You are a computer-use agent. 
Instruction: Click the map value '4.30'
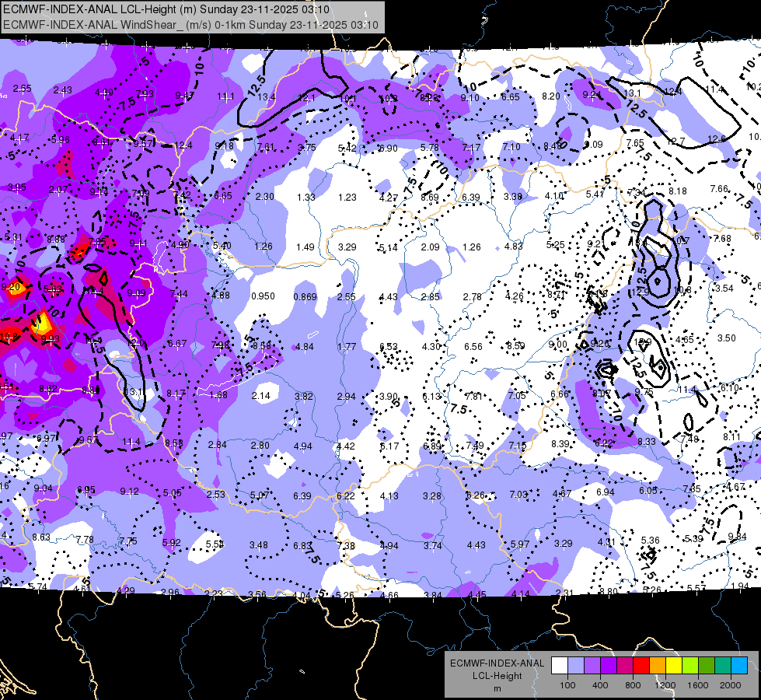431,346
